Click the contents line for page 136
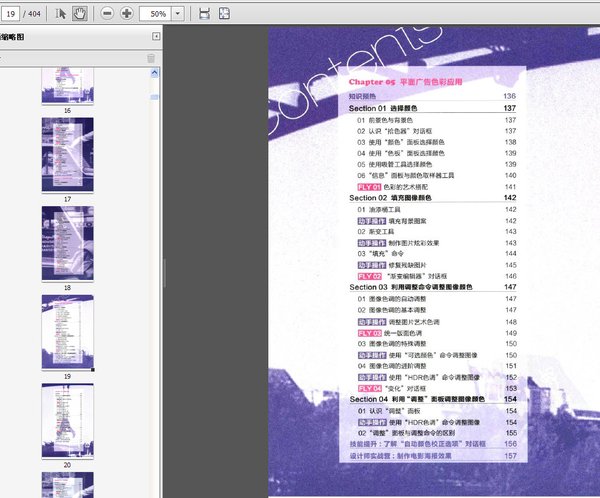 (x=432, y=96)
